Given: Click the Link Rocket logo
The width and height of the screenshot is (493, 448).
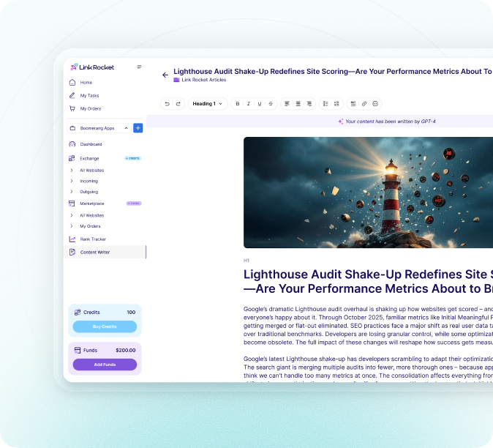Looking at the screenshot, I should click(92, 67).
